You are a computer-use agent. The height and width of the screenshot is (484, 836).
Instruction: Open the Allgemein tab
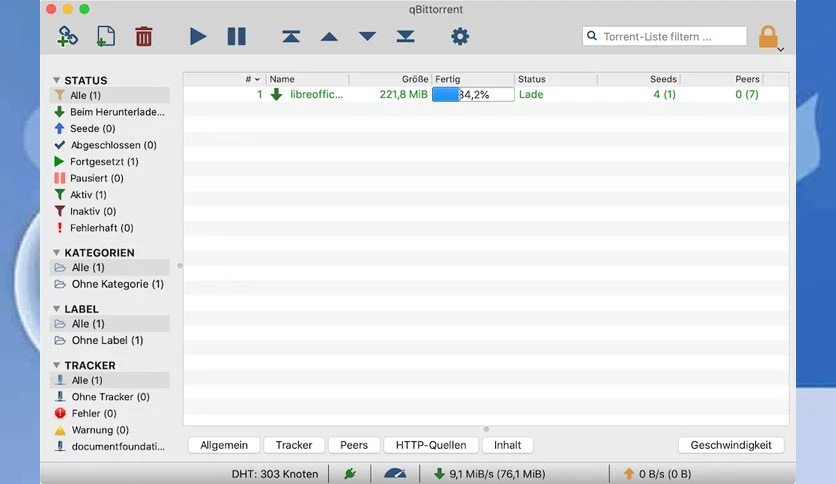pos(224,445)
